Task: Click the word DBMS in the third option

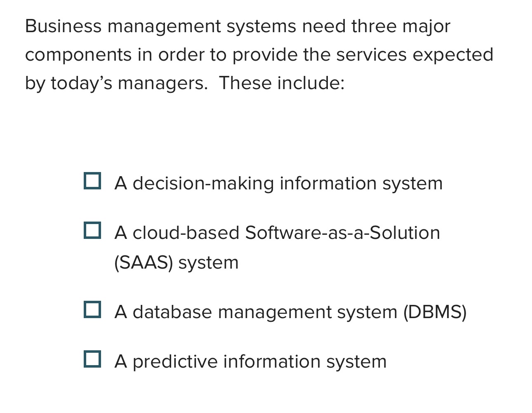Action: coord(435,312)
